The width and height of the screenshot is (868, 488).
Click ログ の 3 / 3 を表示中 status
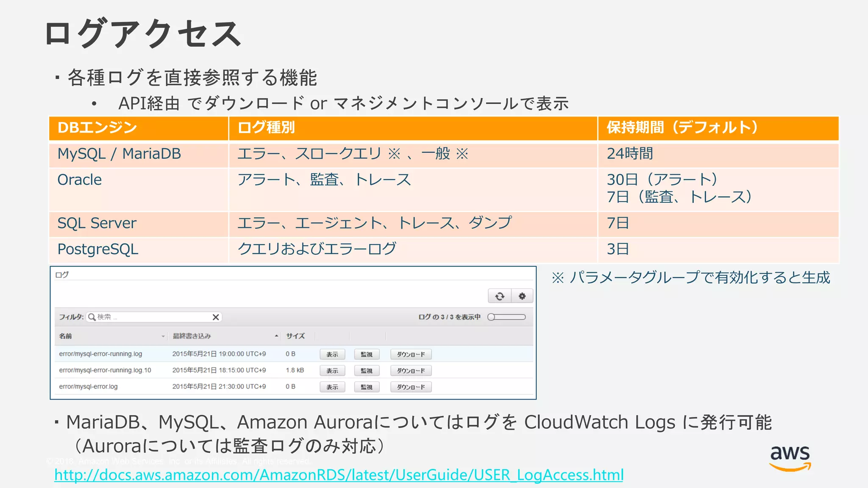coord(449,317)
